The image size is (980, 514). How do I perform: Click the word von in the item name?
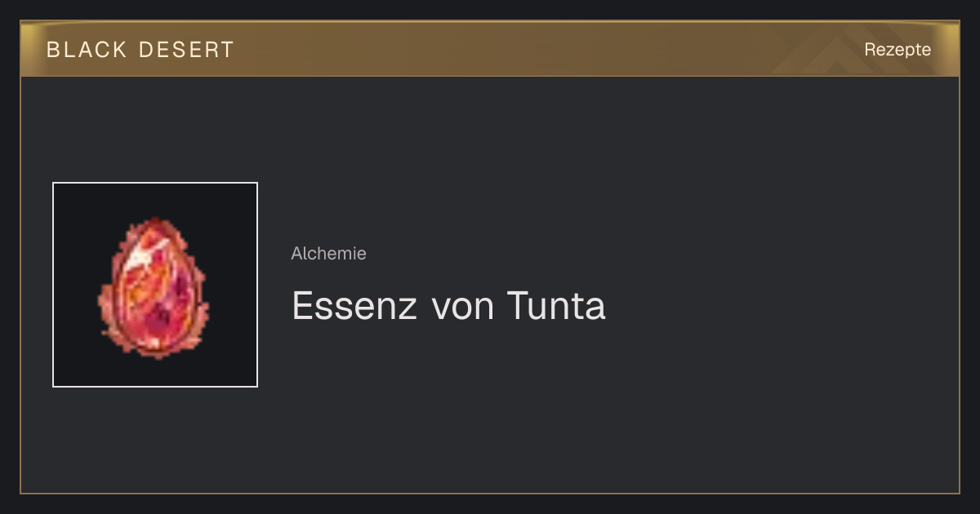coord(462,308)
